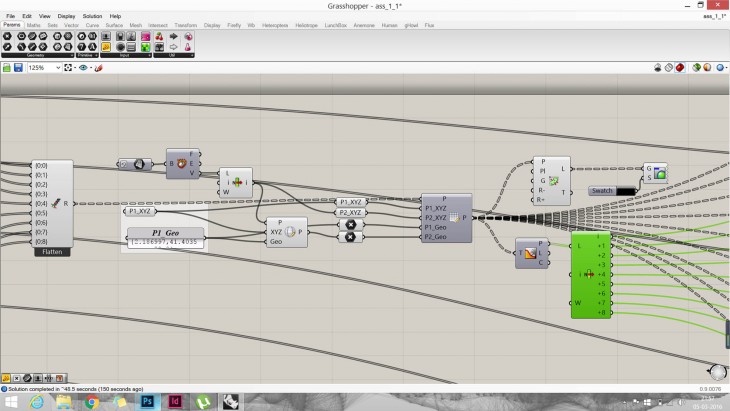Screen dimensions: 730x411
Task: Launch Chrome from the taskbar
Action: 92,401
